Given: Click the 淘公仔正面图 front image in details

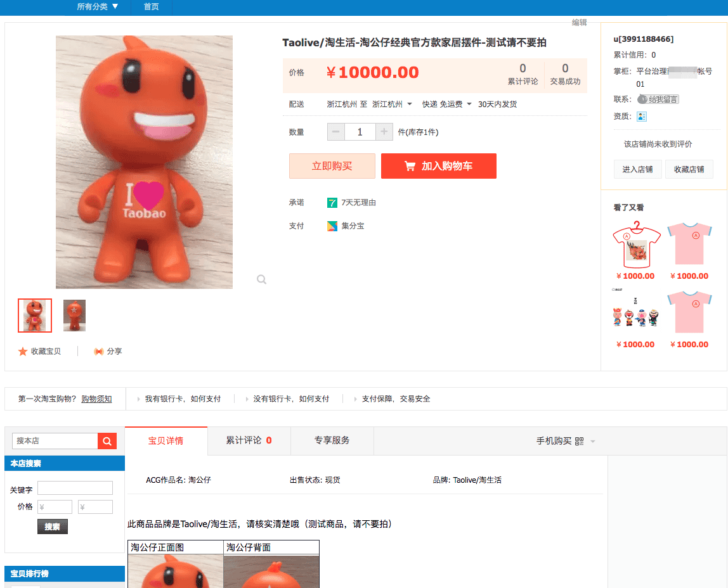Looking at the screenshot, I should pos(176,572).
